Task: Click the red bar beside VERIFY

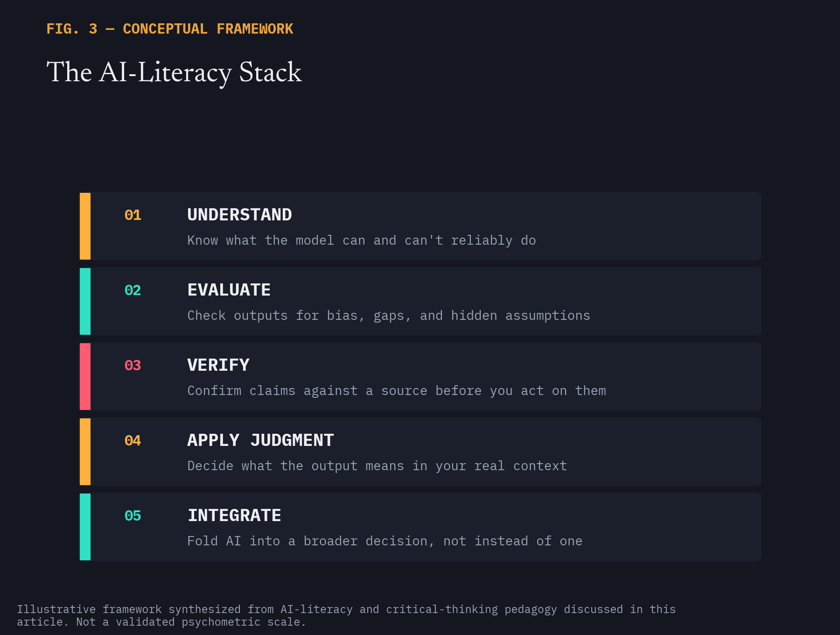Action: tap(85, 376)
